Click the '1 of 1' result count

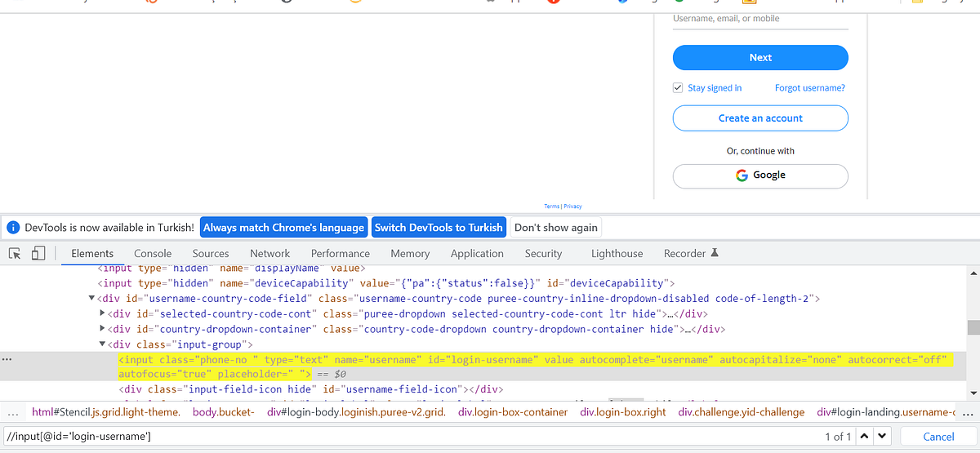[x=838, y=437]
